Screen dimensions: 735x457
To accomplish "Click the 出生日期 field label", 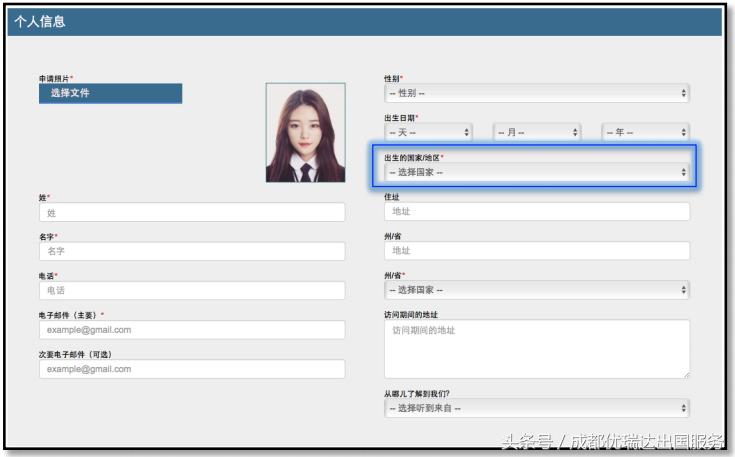I will (x=400, y=117).
